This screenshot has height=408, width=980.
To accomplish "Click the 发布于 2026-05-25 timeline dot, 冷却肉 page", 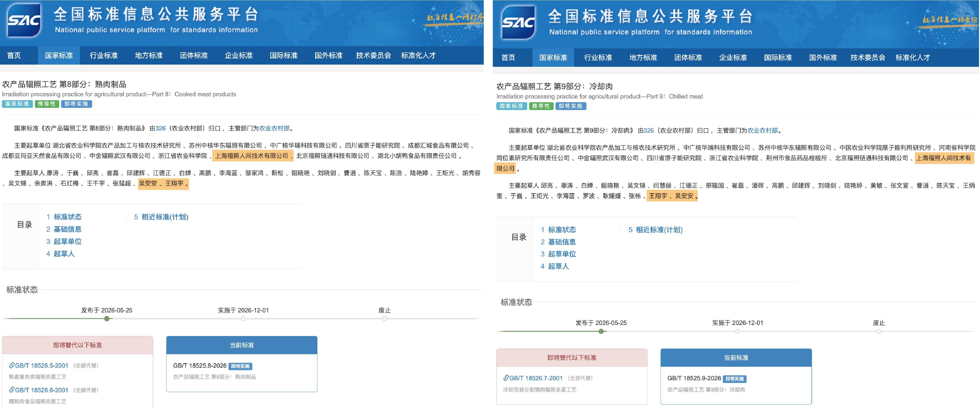I will [x=601, y=331].
